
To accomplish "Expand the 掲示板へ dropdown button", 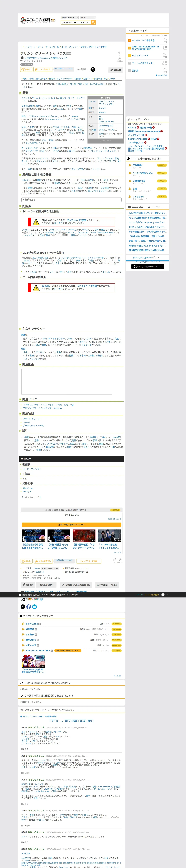I will tap(83, 69).
